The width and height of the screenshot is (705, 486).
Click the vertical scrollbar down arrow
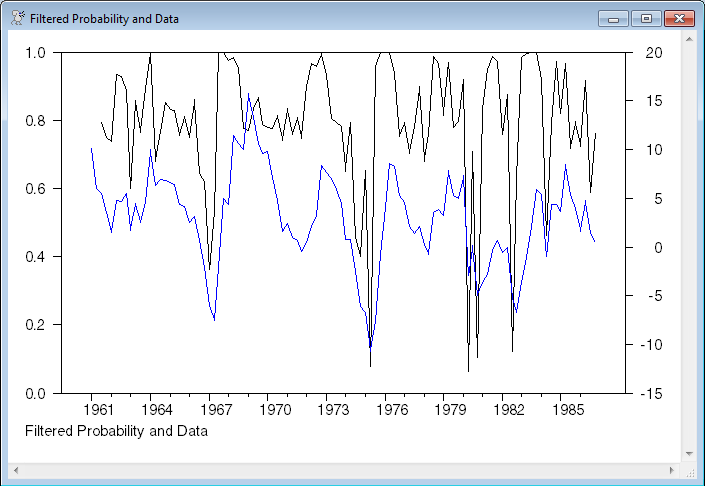click(x=688, y=454)
